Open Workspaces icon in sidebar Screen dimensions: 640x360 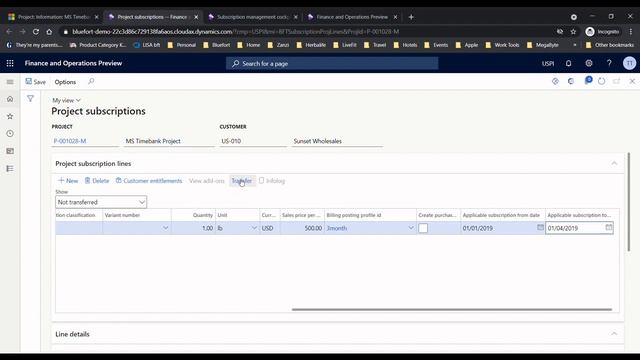[10, 151]
